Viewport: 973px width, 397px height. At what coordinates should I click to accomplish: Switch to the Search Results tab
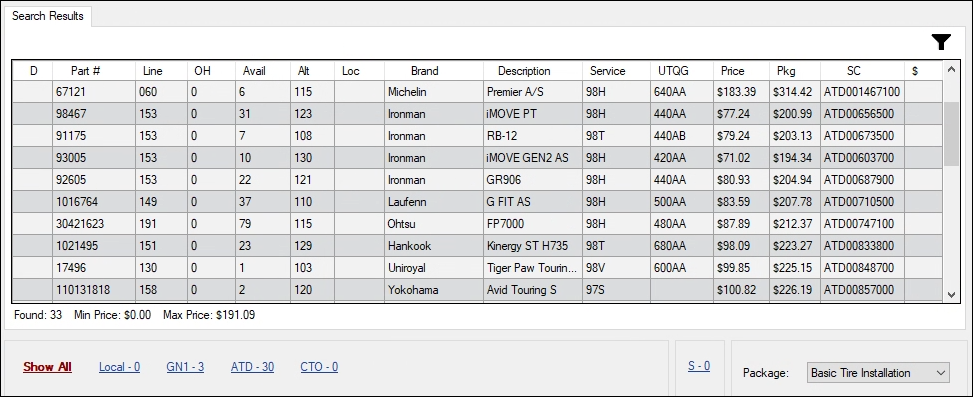pos(48,16)
